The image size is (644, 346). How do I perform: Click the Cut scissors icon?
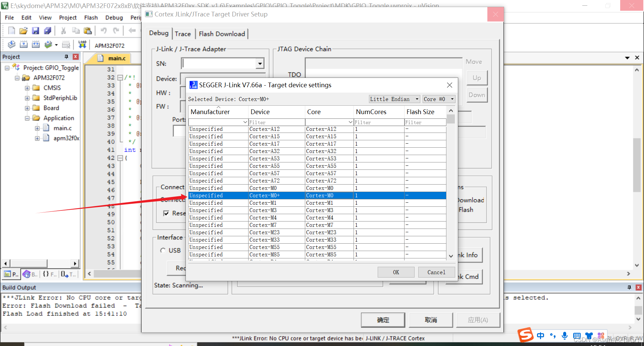coord(63,31)
